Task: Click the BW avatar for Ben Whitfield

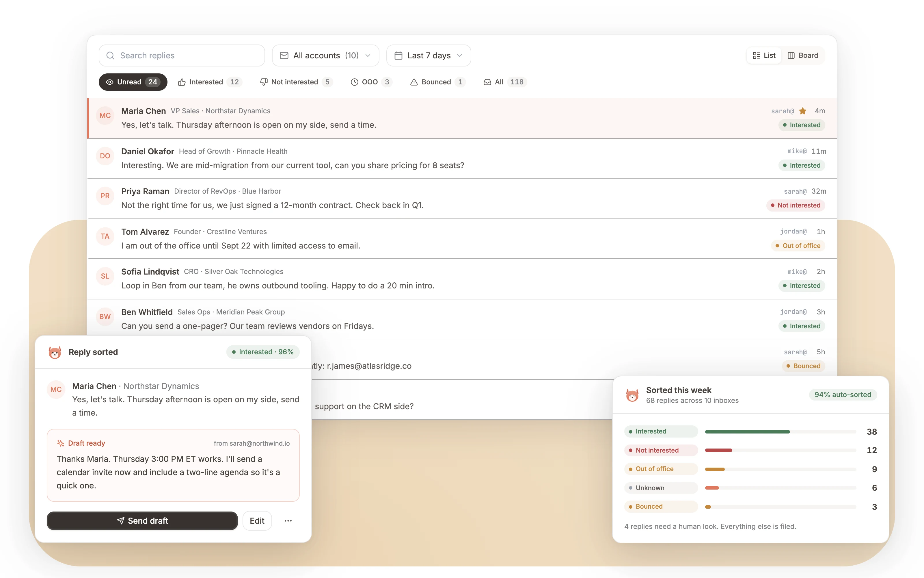Action: (105, 316)
